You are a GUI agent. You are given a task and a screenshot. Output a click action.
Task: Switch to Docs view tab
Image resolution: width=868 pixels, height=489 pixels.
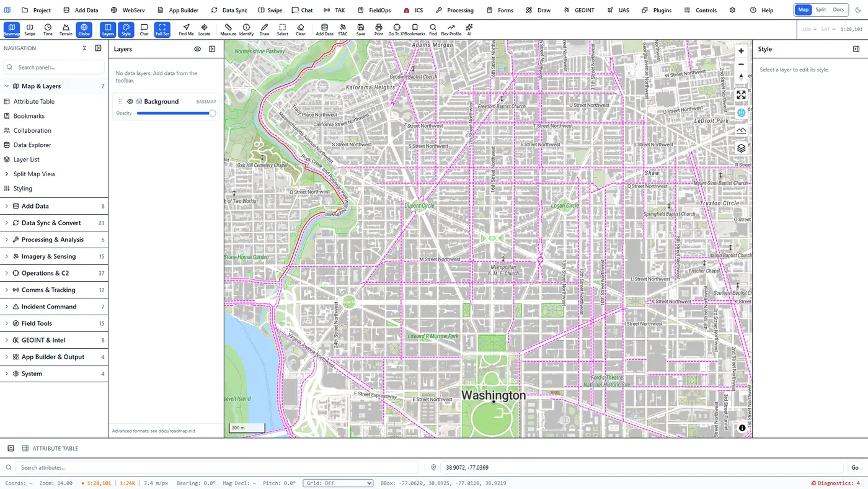pos(838,10)
